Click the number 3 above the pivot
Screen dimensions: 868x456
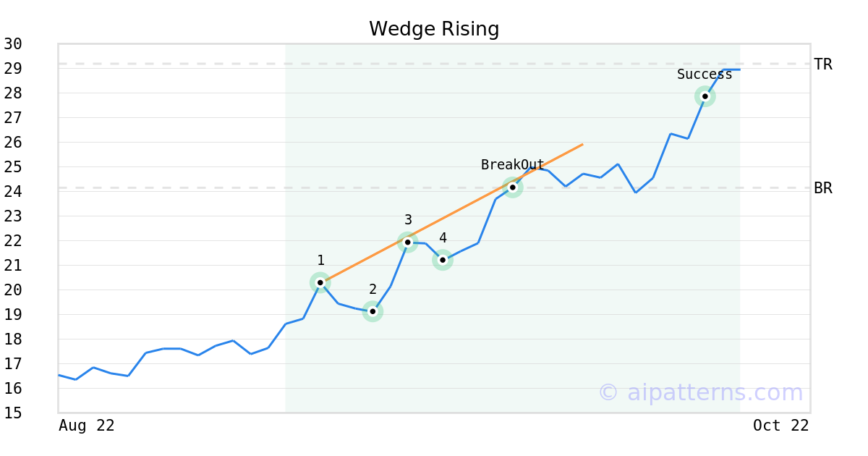point(408,220)
